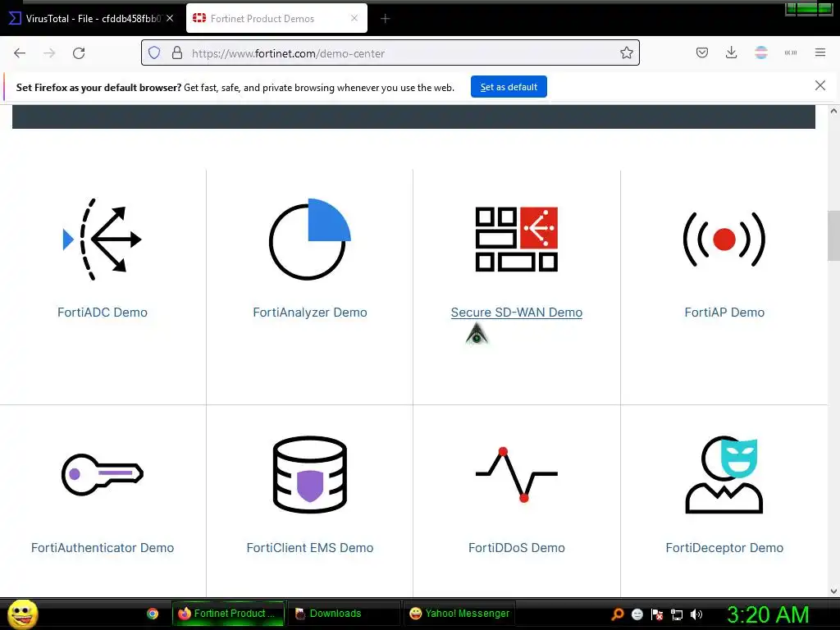
Task: Open the speaker volume tray icon
Action: click(x=696, y=614)
